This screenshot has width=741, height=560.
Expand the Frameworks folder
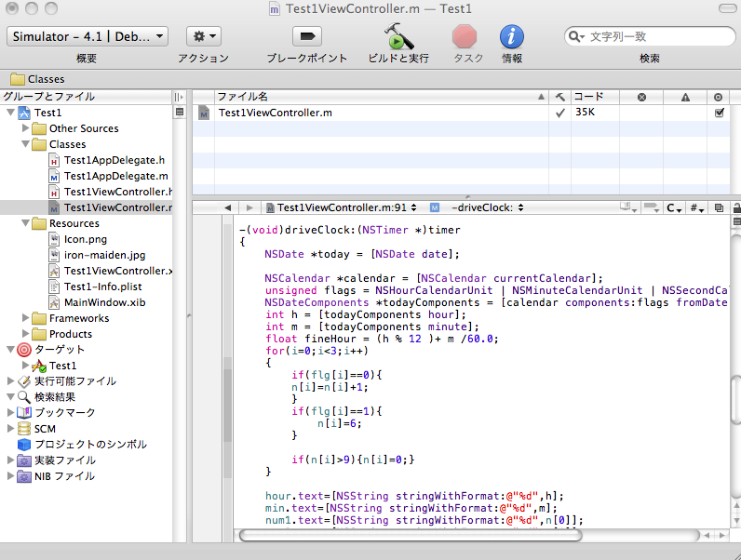tap(25, 318)
